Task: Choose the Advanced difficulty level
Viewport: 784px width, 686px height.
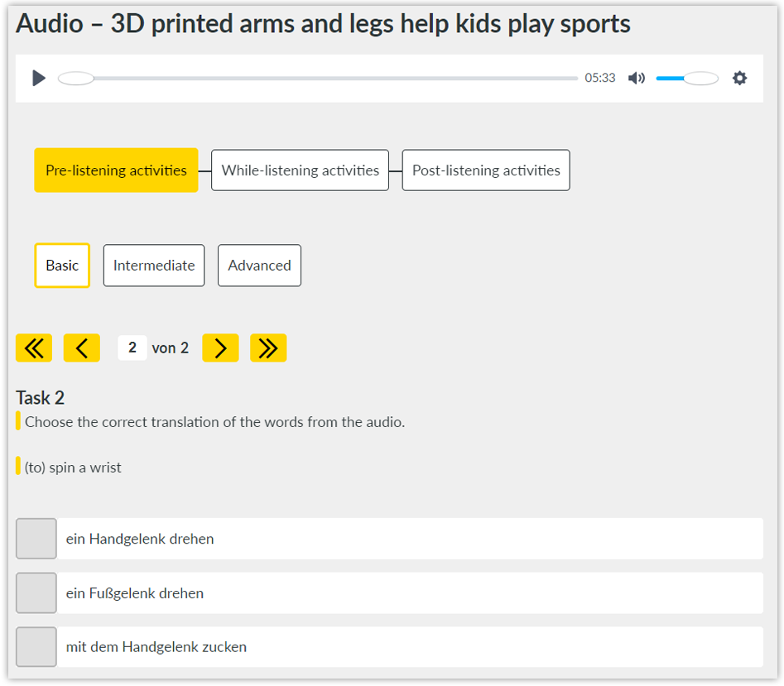Action: click(259, 266)
